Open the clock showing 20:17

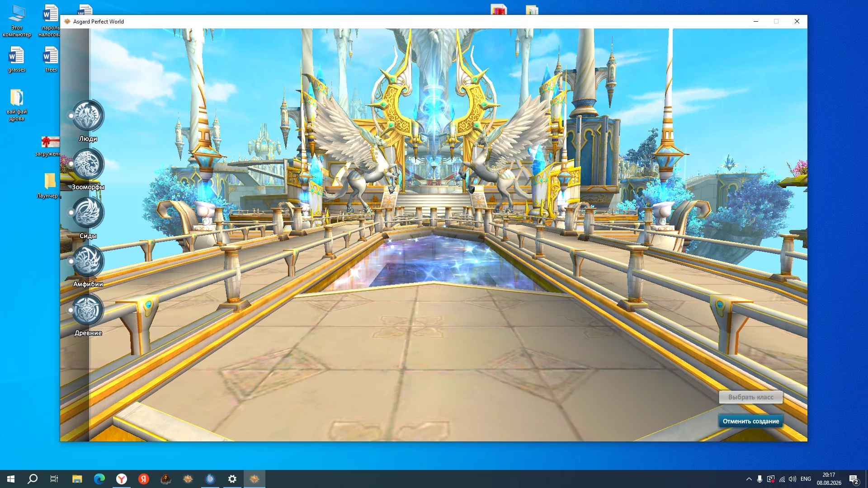click(x=829, y=479)
